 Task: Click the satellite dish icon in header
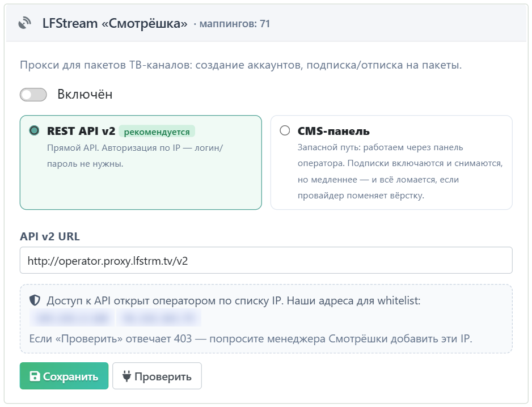click(x=25, y=23)
